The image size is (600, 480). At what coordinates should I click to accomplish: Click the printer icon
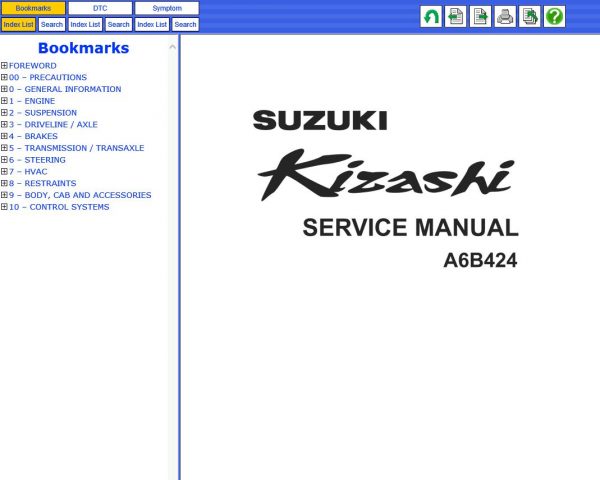point(505,17)
